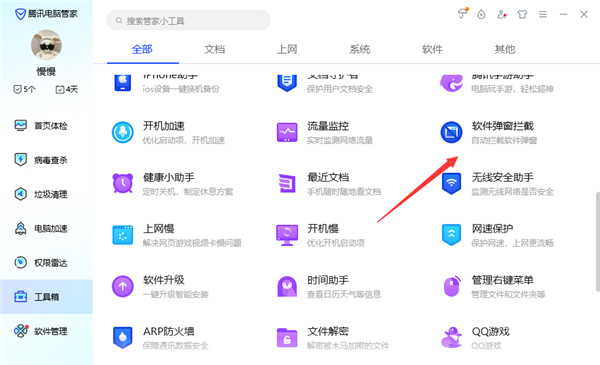Open the 文件解密 folder lock icon

tap(287, 337)
